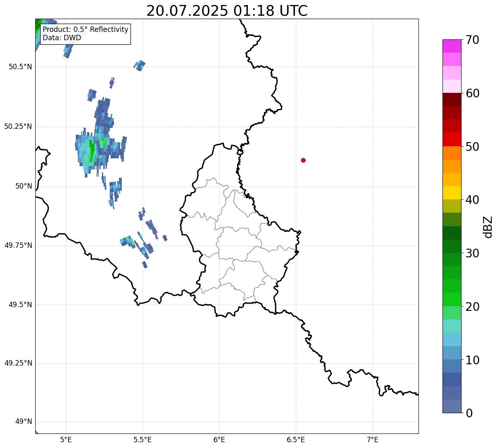Click the 40 colorbar tick label
Image resolution: width=498 pixels, height=448 pixels.
coord(472,200)
